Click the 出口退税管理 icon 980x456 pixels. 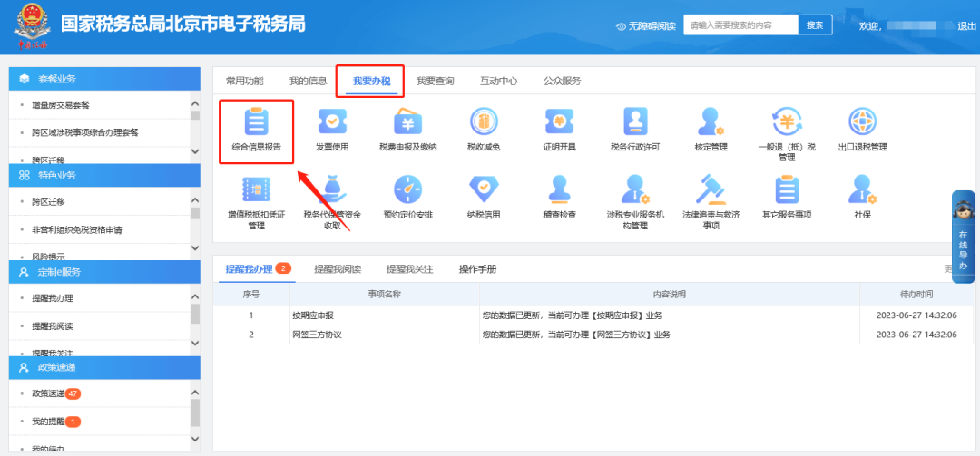[x=861, y=125]
